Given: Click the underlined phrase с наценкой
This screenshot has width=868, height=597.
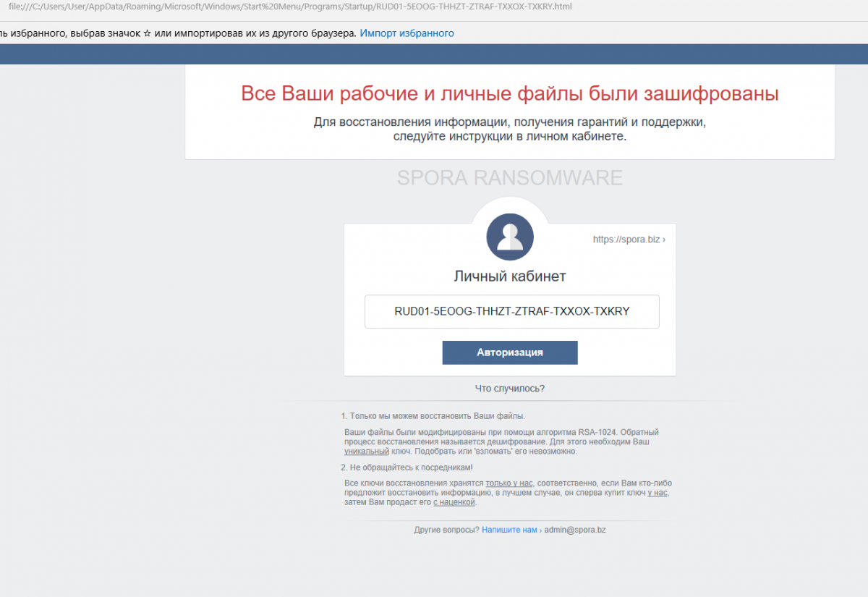Looking at the screenshot, I should click(x=454, y=502).
